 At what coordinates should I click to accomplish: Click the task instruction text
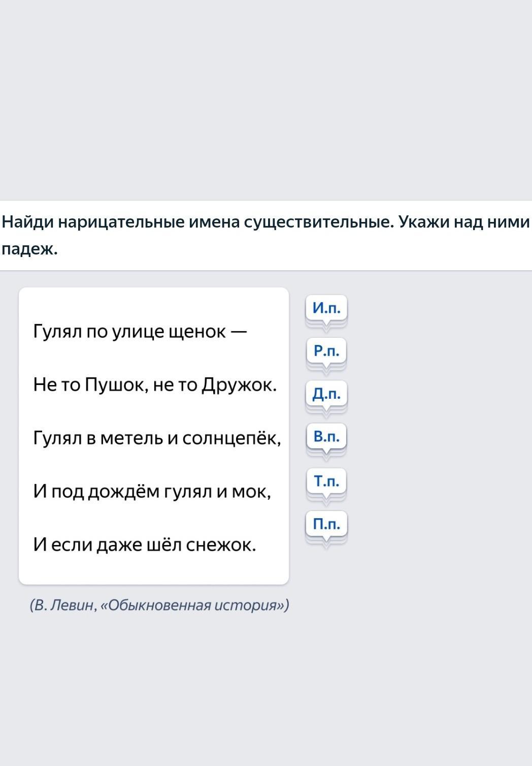tap(265, 235)
